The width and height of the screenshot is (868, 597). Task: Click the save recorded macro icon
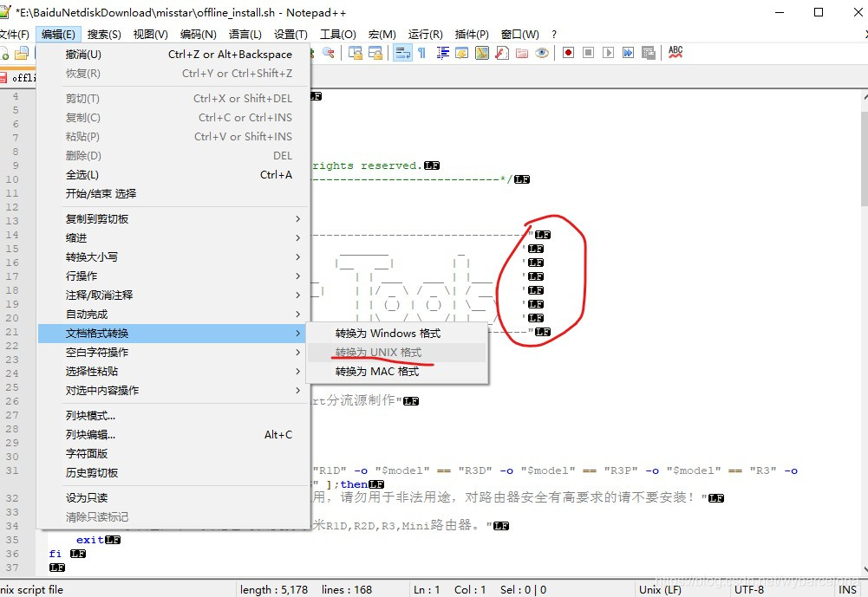pyautogui.click(x=649, y=53)
